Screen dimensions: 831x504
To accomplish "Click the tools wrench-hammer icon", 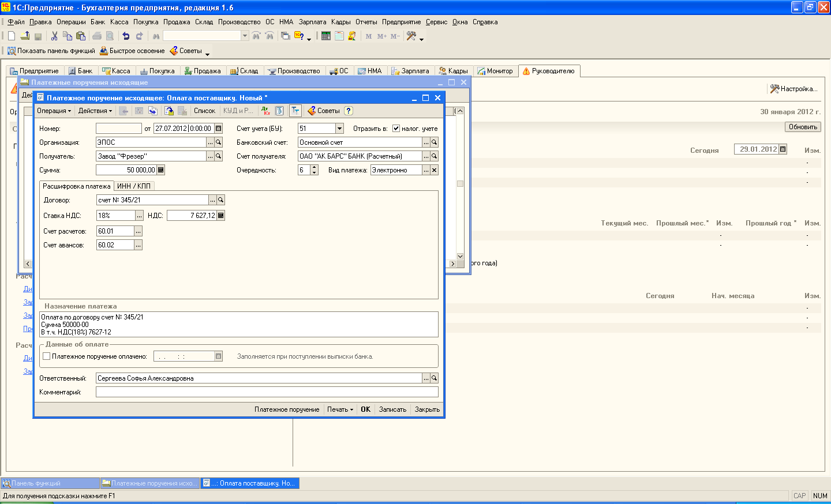I will [411, 36].
